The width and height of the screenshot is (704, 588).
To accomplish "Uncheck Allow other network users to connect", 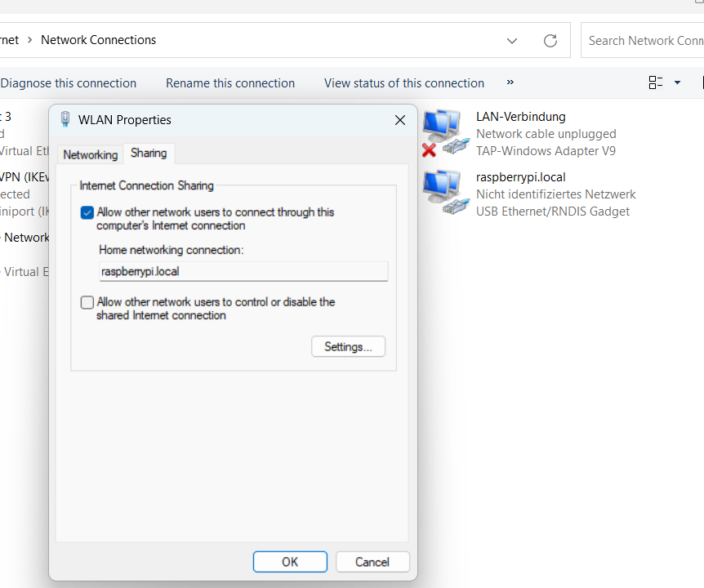I will click(x=87, y=212).
